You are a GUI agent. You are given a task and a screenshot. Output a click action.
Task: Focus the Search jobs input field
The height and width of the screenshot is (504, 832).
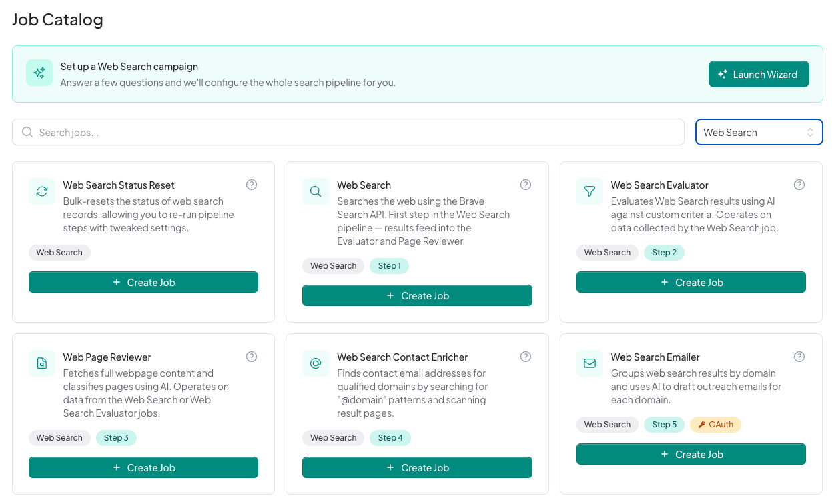point(348,132)
